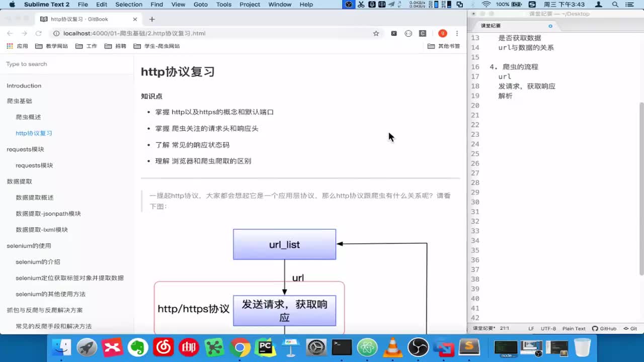The width and height of the screenshot is (644, 362).
Task: Click the orange profile avatar in Chrome
Action: click(x=442, y=33)
